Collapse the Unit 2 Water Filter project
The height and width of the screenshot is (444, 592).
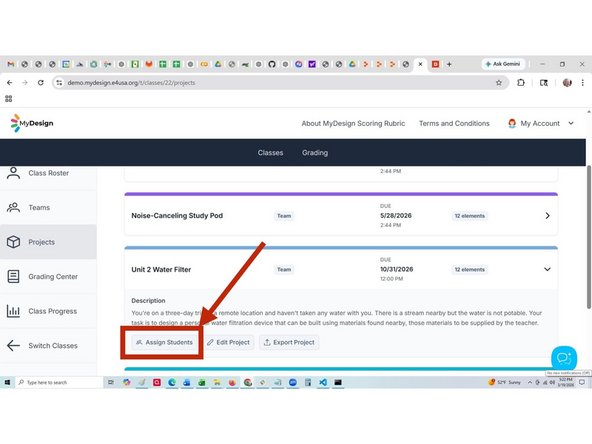pos(547,269)
